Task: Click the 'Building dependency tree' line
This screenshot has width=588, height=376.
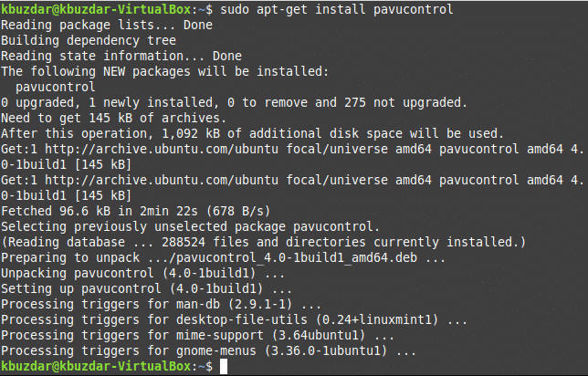Action: pos(89,41)
